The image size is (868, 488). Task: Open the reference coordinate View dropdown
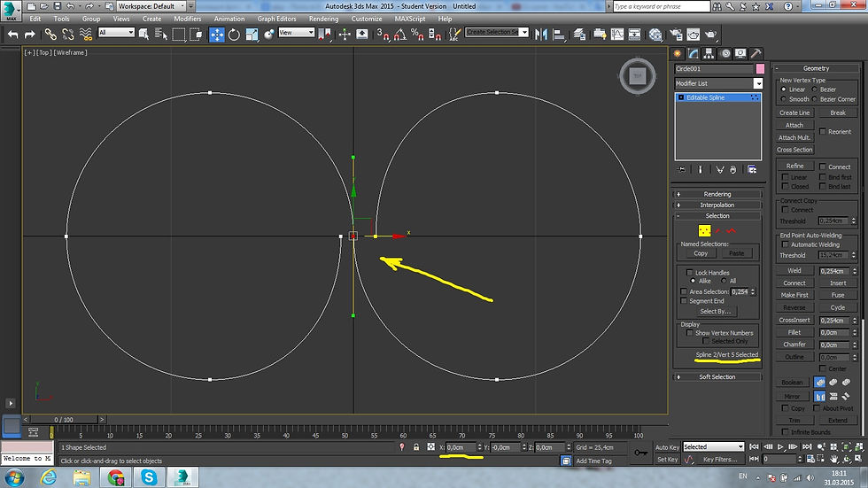coord(296,33)
